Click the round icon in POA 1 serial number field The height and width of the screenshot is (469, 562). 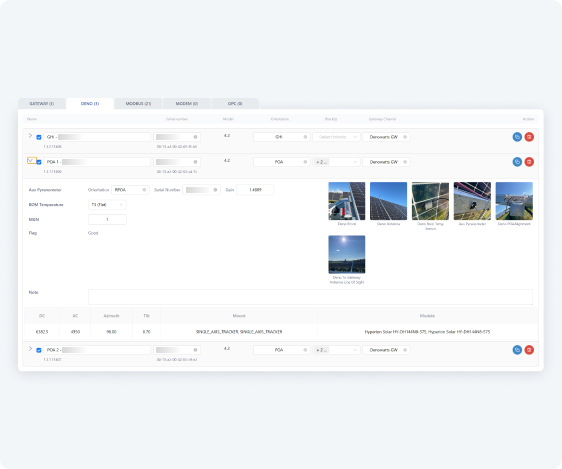pyautogui.click(x=195, y=162)
